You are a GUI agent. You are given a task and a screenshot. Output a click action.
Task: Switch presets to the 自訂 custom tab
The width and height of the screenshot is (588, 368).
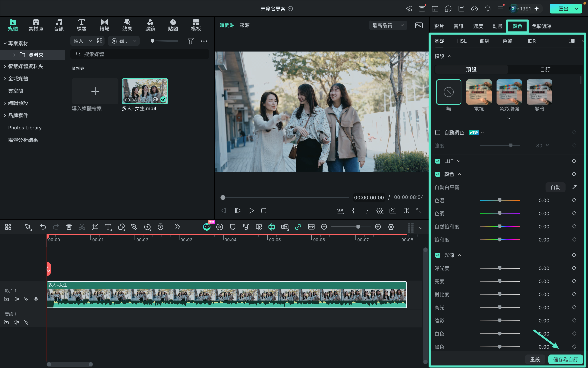click(x=545, y=69)
